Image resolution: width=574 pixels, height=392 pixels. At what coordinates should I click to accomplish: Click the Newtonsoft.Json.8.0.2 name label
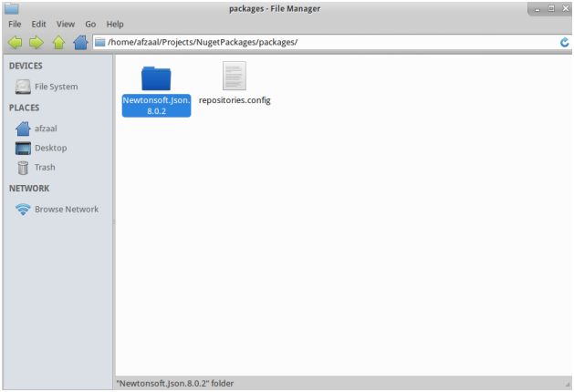156,106
